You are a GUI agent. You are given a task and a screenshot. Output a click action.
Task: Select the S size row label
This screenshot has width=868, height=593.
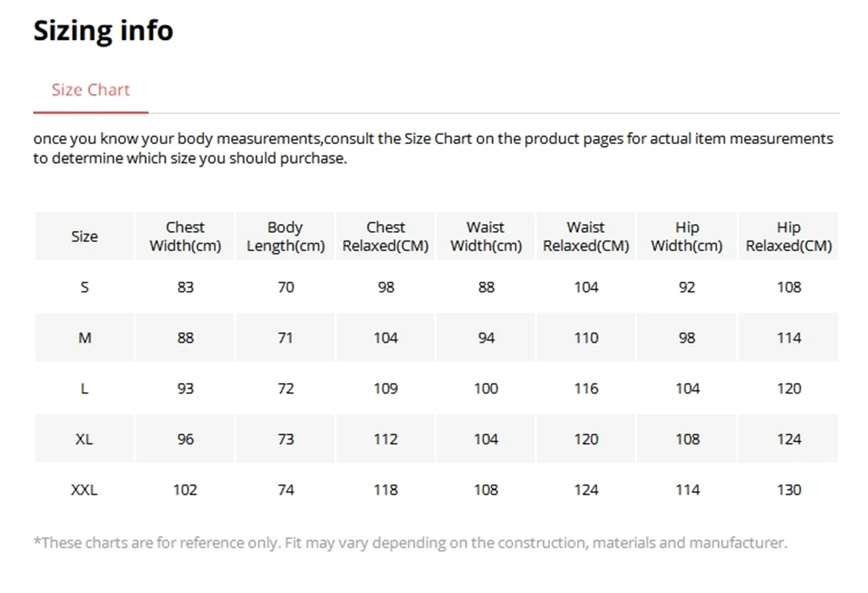coord(84,287)
